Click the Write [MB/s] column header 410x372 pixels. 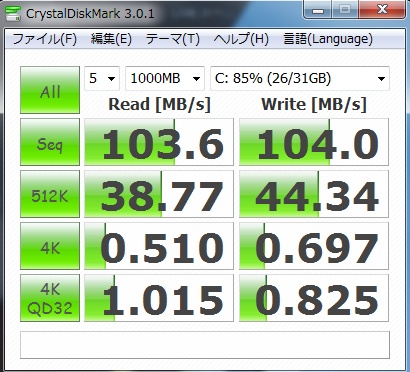[314, 104]
